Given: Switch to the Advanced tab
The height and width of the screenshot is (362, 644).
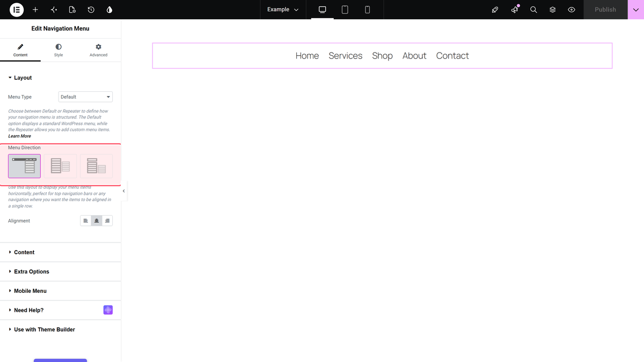Looking at the screenshot, I should (x=98, y=50).
